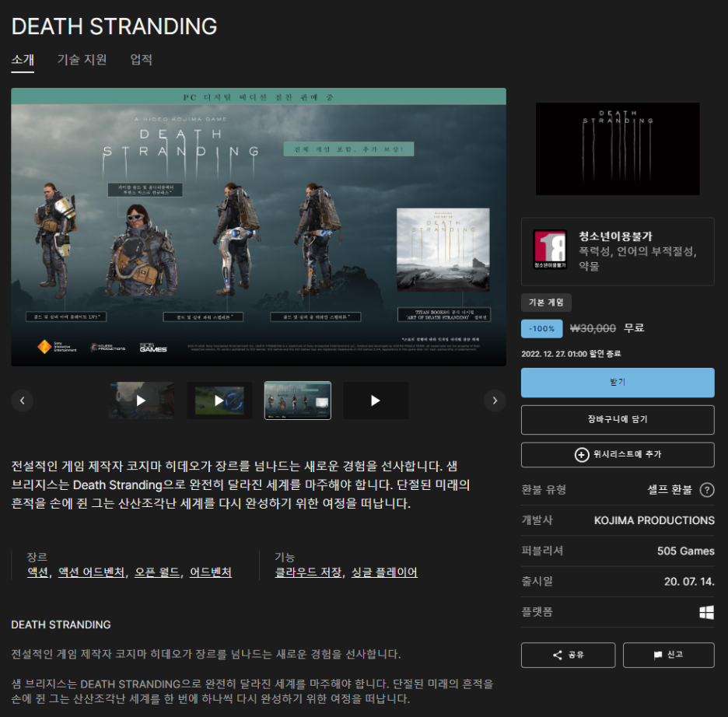This screenshot has height=717, width=728.
Task: Click the plus circle wishlist icon
Action: [582, 455]
